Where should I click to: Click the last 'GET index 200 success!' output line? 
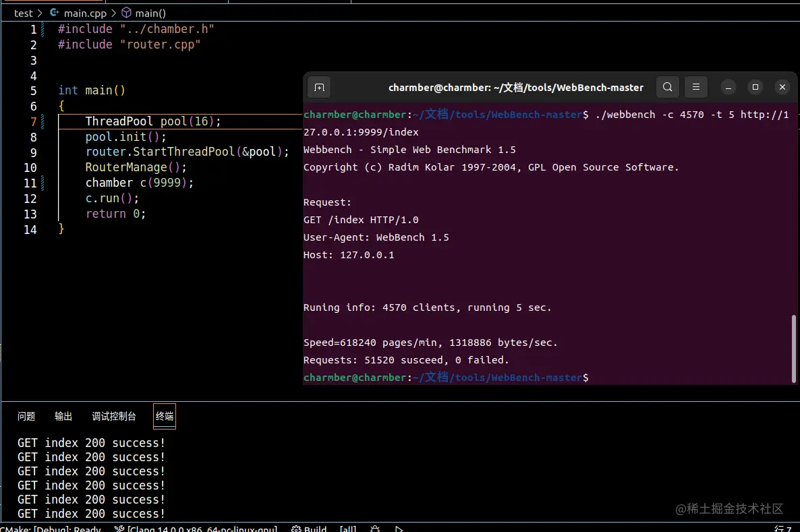91,514
